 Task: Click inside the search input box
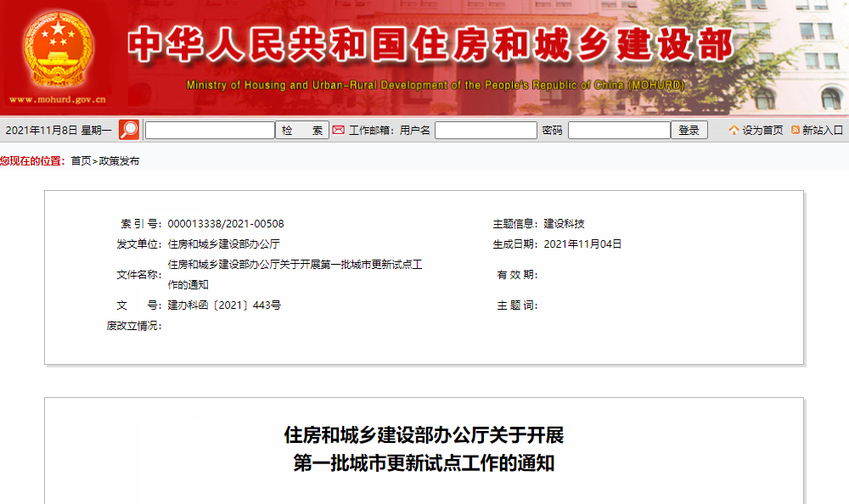point(208,129)
